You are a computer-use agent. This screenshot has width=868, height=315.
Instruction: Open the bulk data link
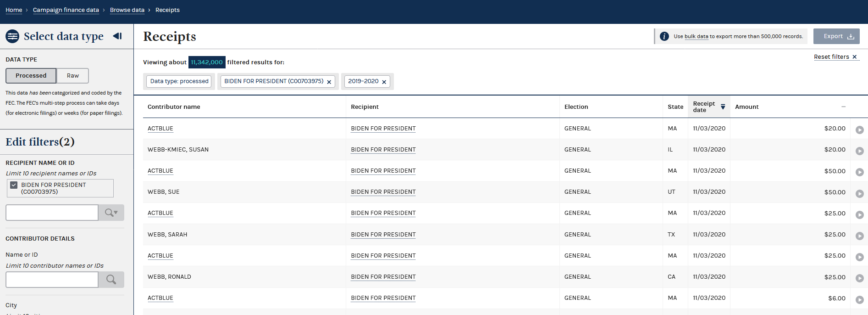tap(697, 37)
